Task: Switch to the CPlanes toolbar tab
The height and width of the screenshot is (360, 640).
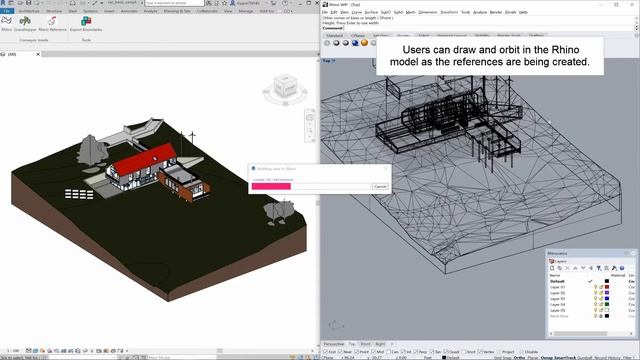Action: (358, 36)
